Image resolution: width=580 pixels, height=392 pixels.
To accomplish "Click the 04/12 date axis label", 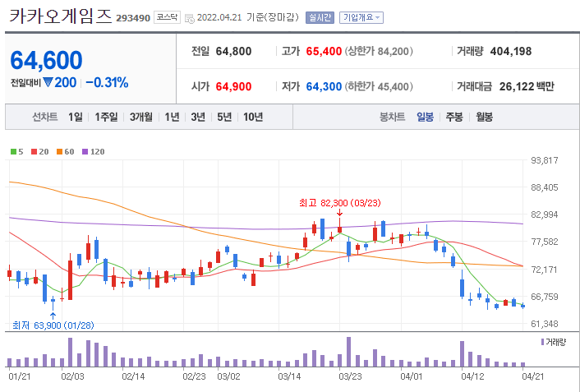I will click(x=472, y=376).
